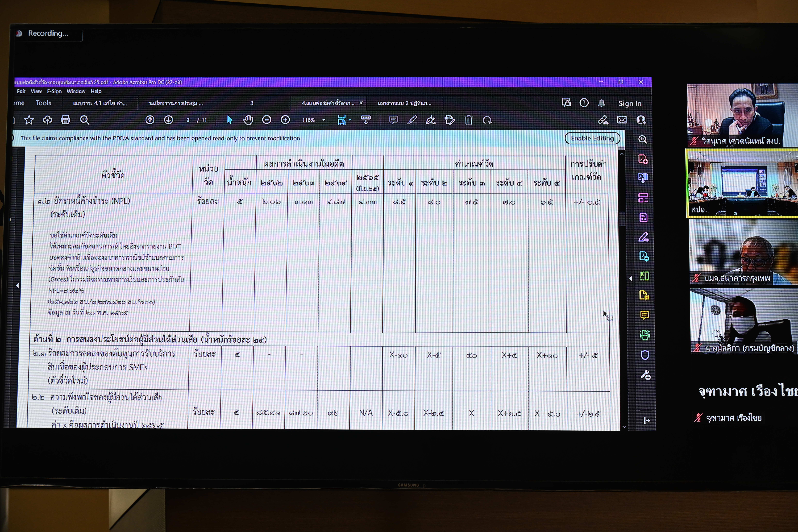This screenshot has width=798, height=532.
Task: Click the collapse tools arrow at pane bottom
Action: tap(647, 421)
